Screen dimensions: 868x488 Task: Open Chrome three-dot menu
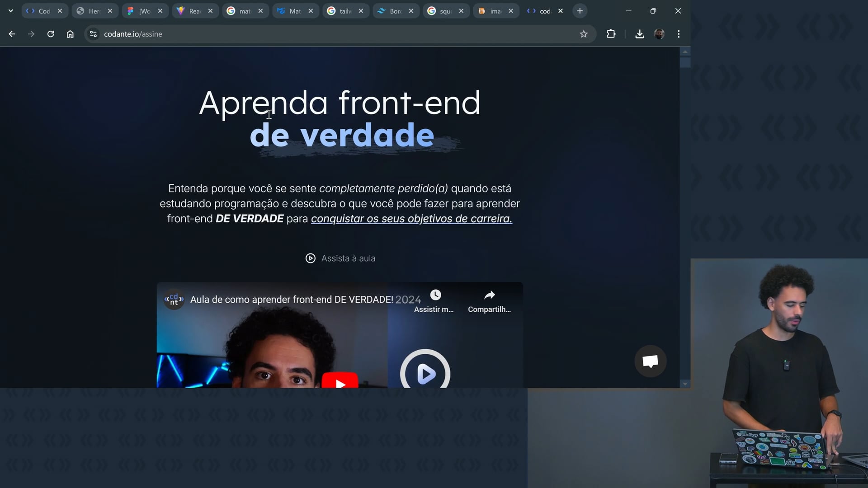click(678, 34)
